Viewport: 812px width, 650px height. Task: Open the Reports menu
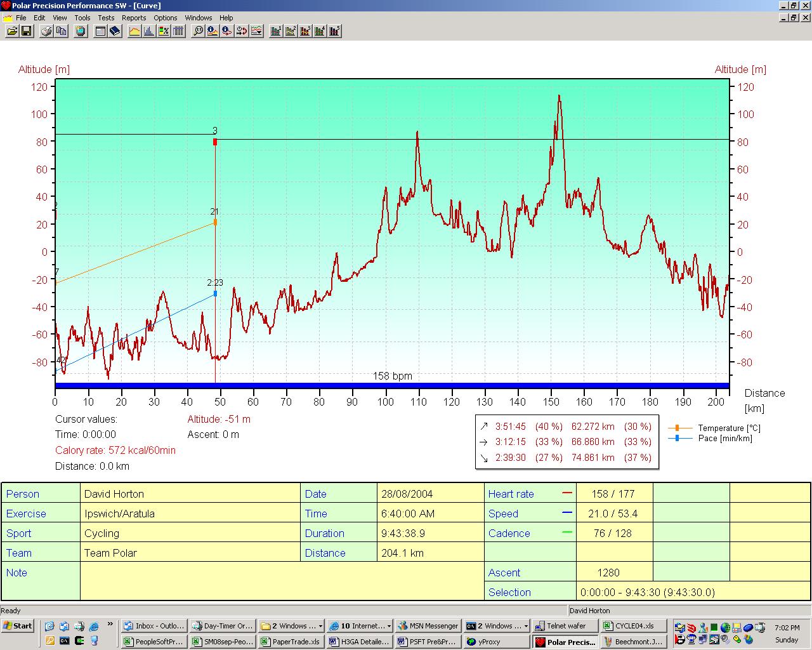(134, 18)
